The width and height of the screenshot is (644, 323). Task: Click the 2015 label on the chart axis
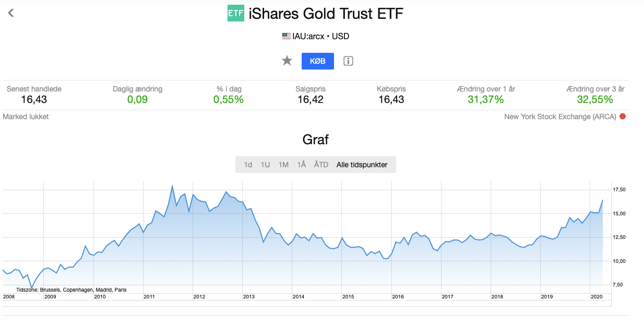pyautogui.click(x=348, y=296)
